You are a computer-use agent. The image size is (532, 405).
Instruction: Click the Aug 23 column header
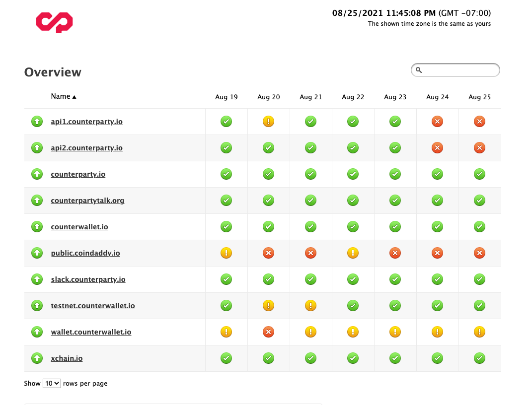click(395, 97)
